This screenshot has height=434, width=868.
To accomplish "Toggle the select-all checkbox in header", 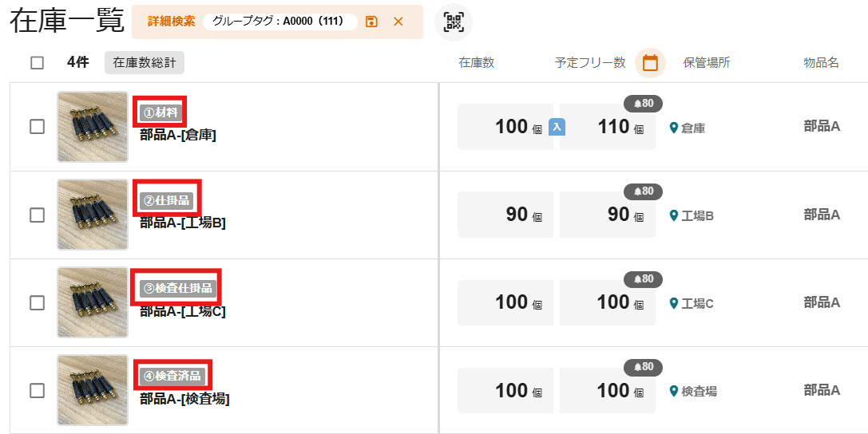I will pyautogui.click(x=38, y=63).
